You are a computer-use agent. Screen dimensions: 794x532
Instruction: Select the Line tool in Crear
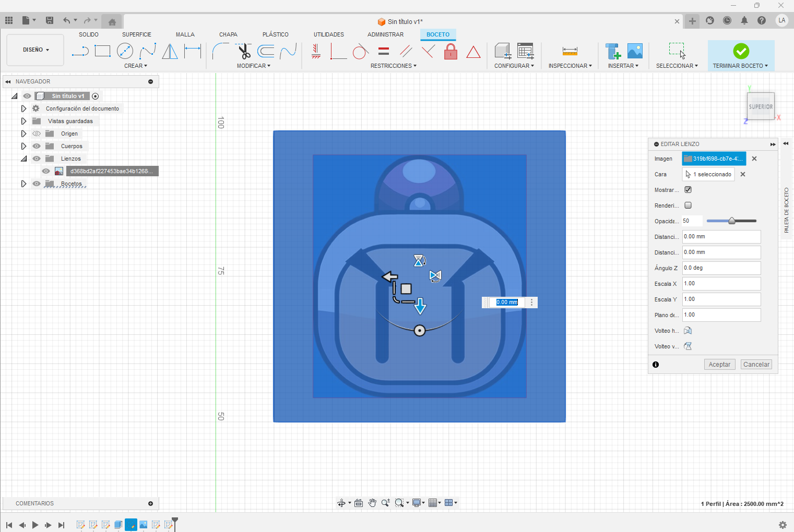pos(80,51)
